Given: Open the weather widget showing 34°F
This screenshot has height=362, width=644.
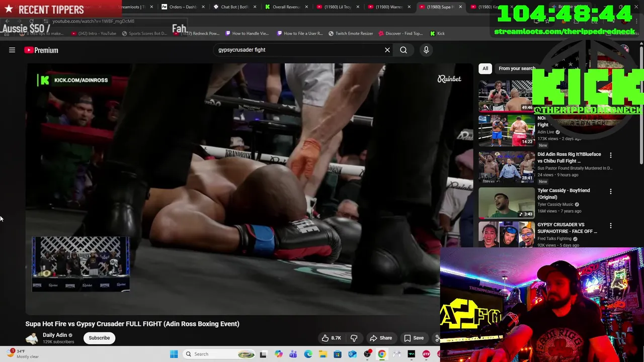Looking at the screenshot, I should [x=23, y=354].
